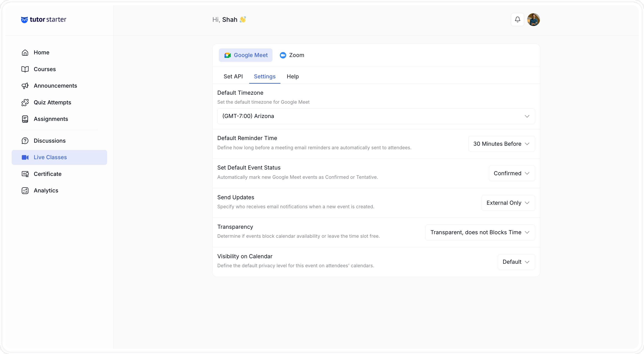Click the Default Timezone heading

point(240,93)
